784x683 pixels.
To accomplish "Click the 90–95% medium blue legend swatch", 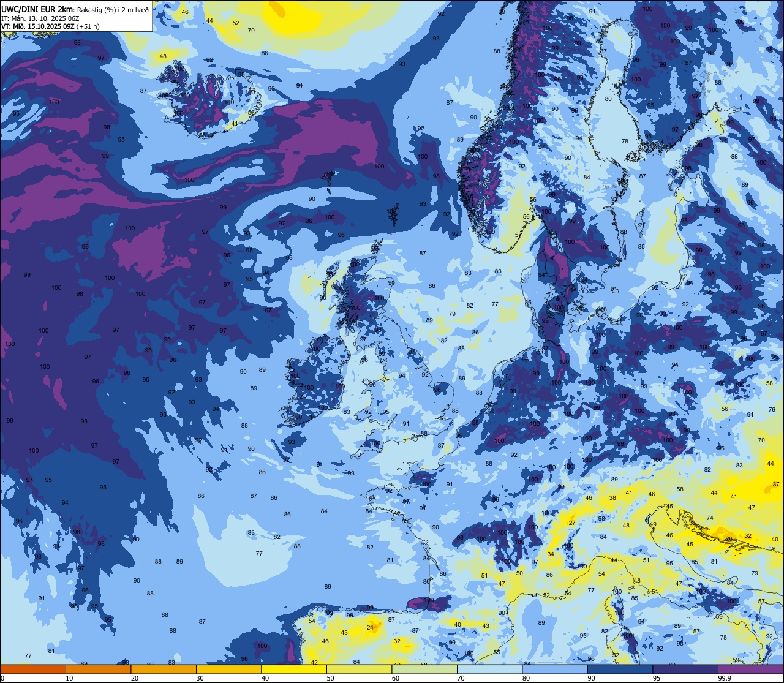I will (620, 669).
